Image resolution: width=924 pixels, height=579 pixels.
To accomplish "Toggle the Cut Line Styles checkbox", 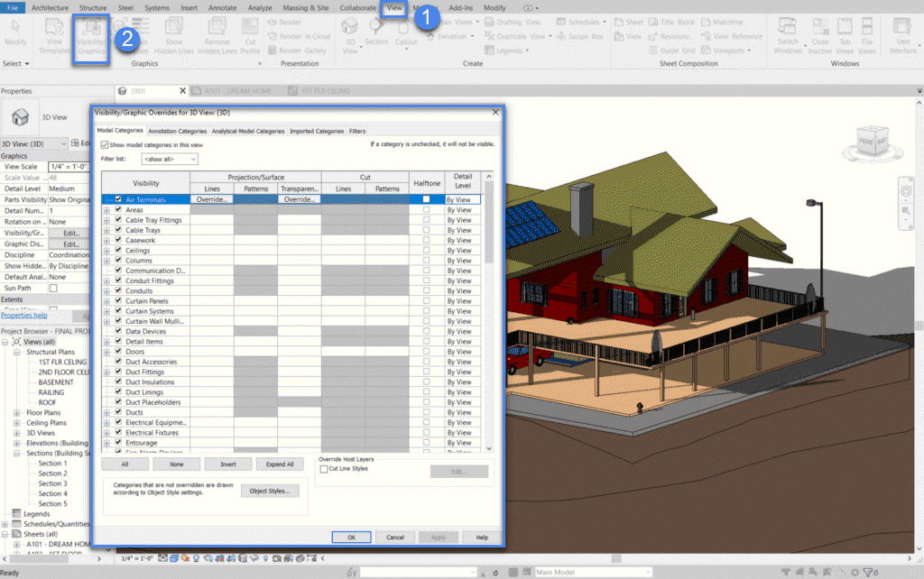I will [324, 469].
